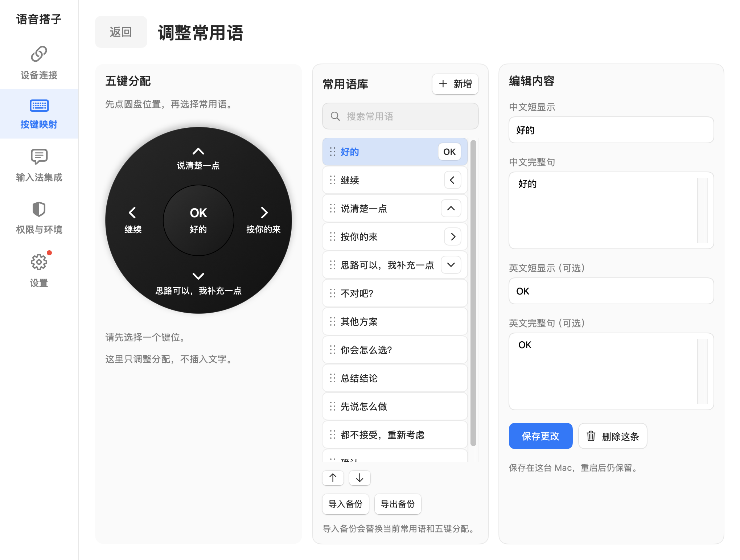
Task: Select the 总结结论 phrase row
Action: (395, 378)
